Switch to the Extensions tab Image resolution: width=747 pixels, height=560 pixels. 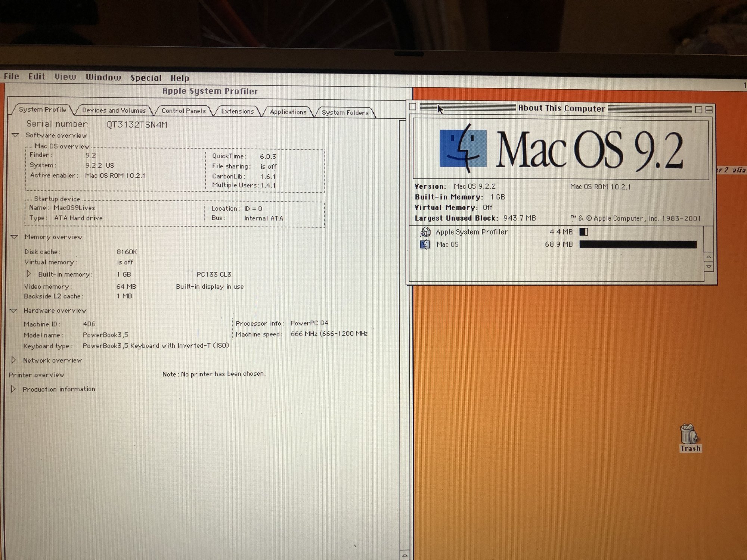click(x=237, y=111)
